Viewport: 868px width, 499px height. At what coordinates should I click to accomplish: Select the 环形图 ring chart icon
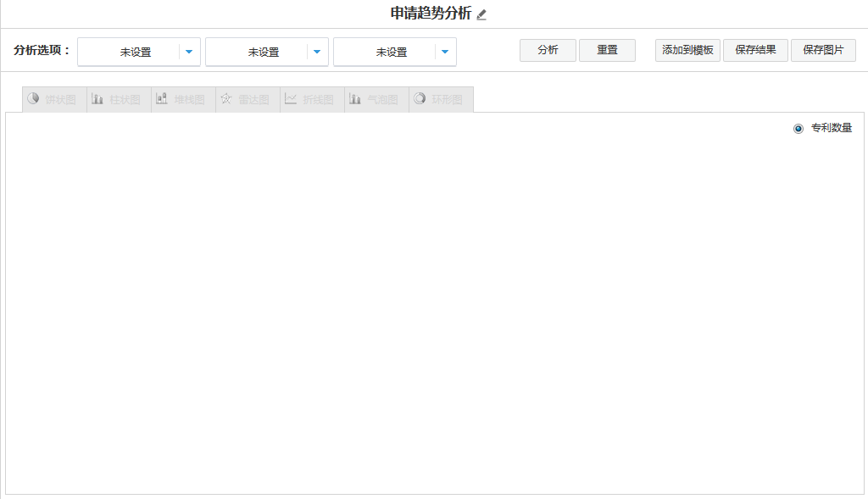(420, 99)
